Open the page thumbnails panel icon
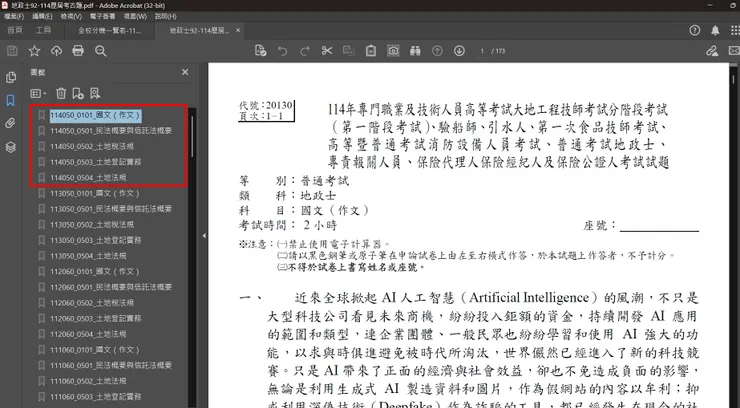This screenshot has width=740, height=408. coord(11,78)
